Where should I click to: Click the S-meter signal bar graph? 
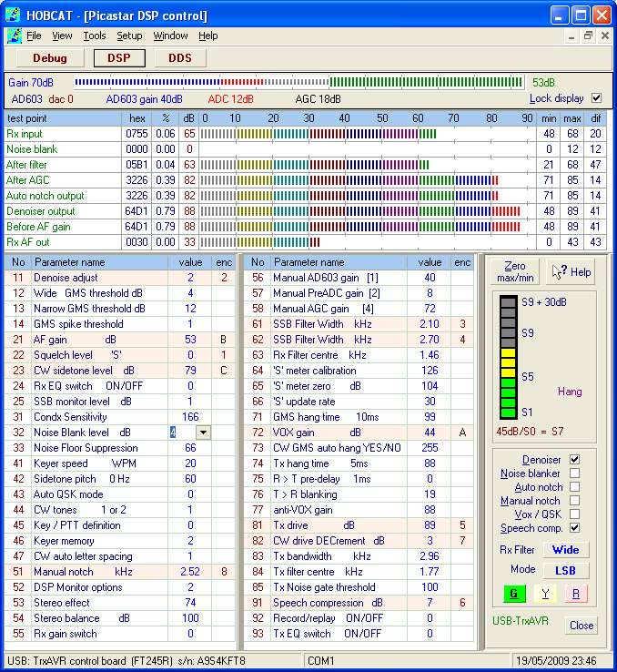[x=508, y=359]
